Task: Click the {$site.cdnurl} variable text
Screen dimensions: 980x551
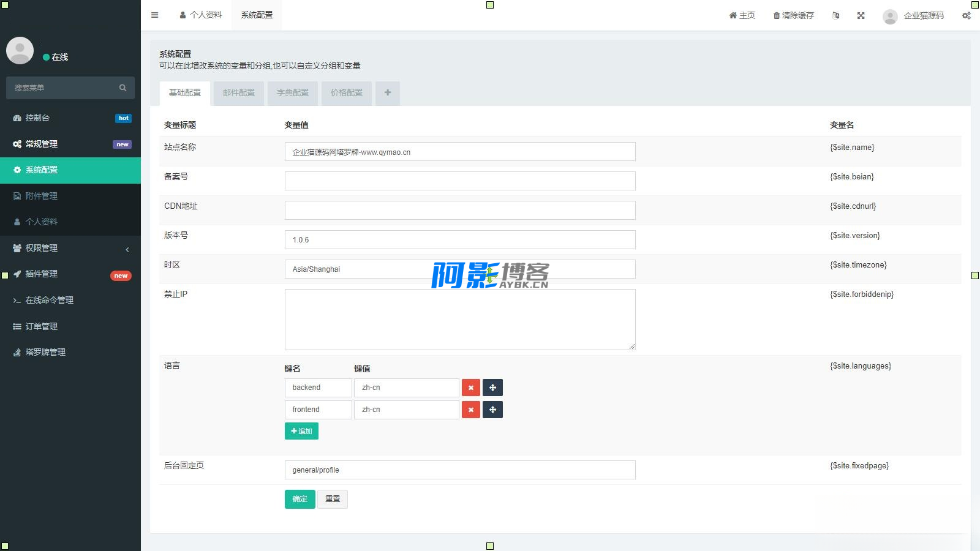Action: click(853, 206)
